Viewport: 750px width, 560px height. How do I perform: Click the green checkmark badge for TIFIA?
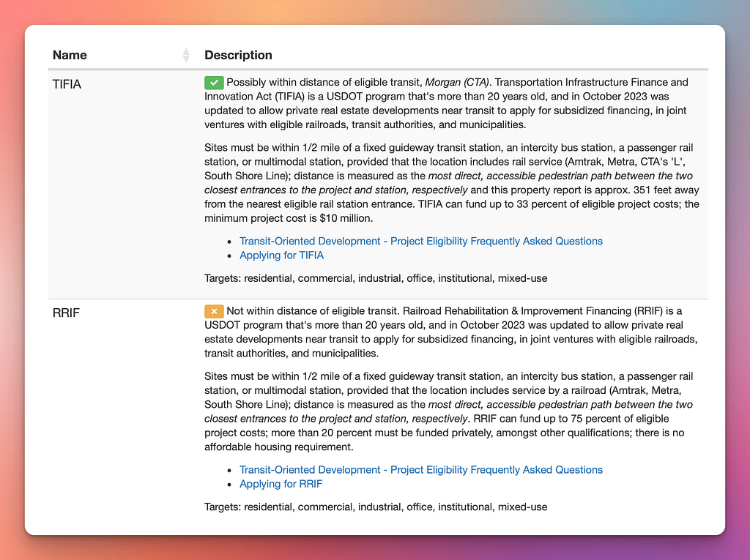(x=214, y=83)
